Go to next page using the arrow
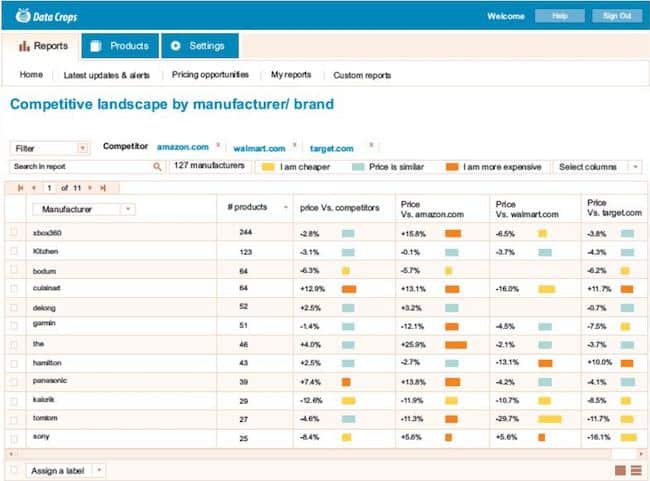This screenshot has height=481, width=650. [x=90, y=187]
